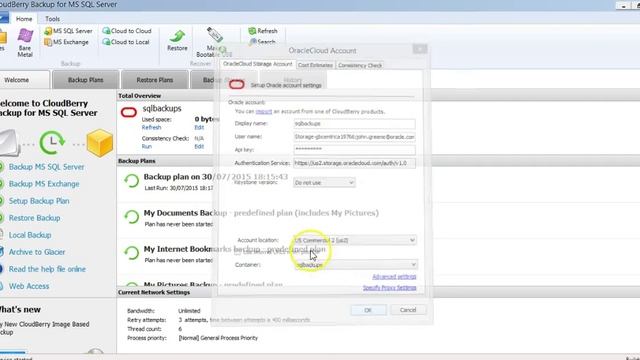Viewport: 640px width, 360px height.
Task: Open the Account location dropdown
Action: tap(355, 240)
